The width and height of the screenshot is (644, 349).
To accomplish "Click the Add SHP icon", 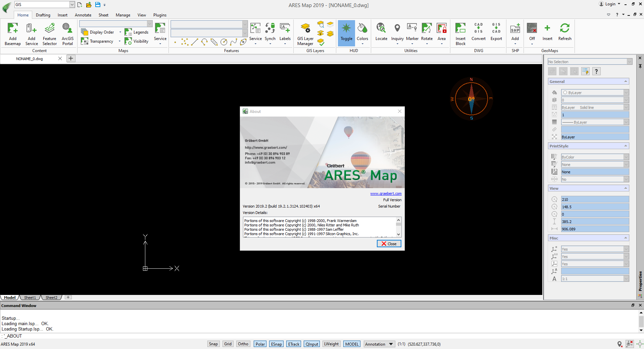I will pos(515,29).
